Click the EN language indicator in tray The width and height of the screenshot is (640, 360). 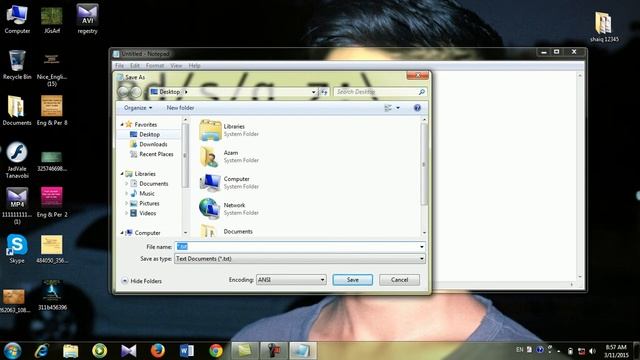coord(519,350)
